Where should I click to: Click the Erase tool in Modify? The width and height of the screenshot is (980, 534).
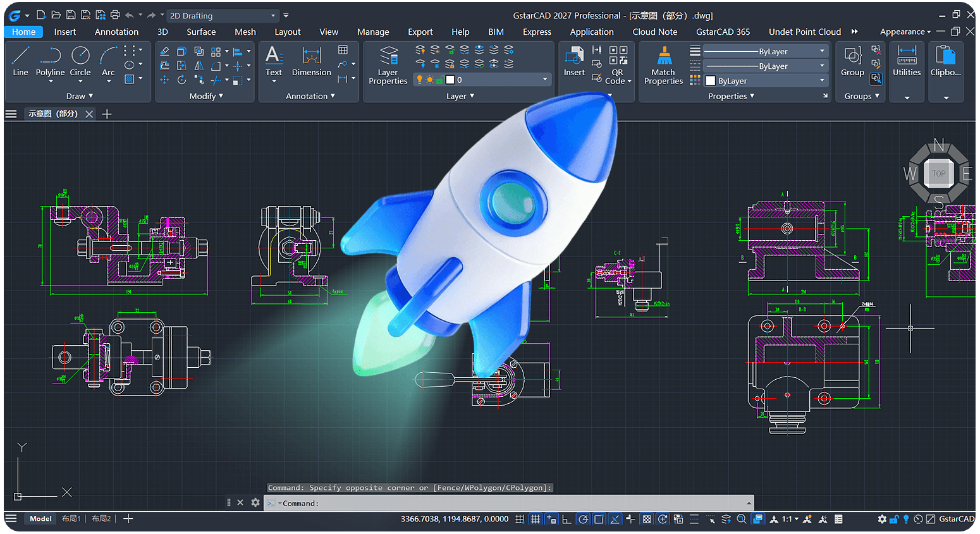164,51
